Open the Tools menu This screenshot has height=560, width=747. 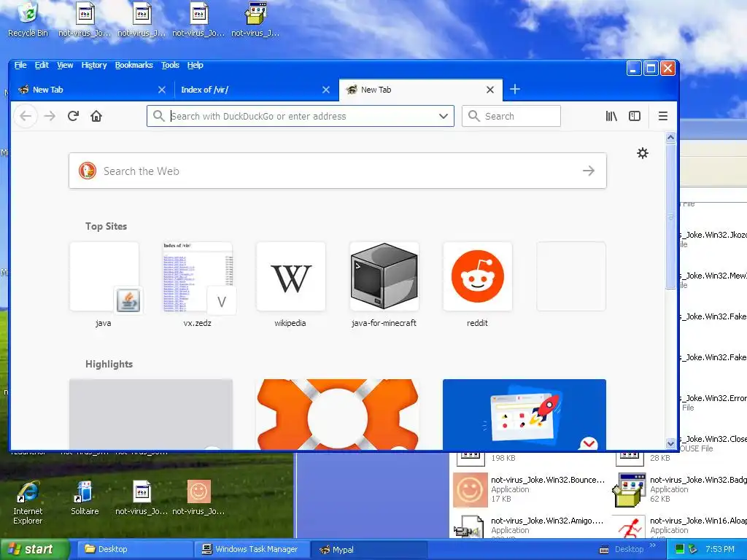(170, 65)
